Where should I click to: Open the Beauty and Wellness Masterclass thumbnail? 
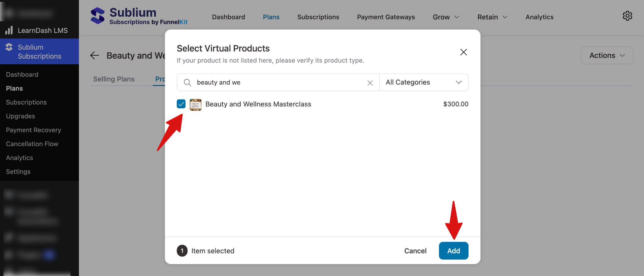(196, 105)
